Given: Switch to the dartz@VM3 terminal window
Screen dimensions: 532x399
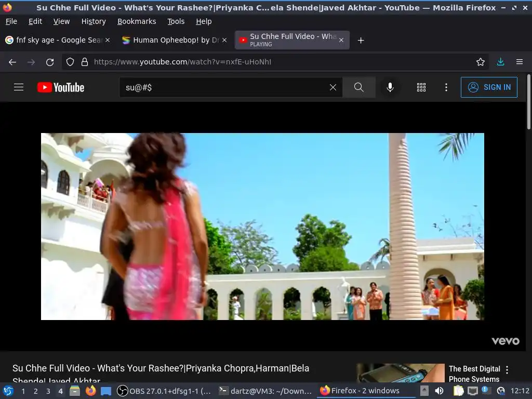Looking at the screenshot, I should click(265, 391).
